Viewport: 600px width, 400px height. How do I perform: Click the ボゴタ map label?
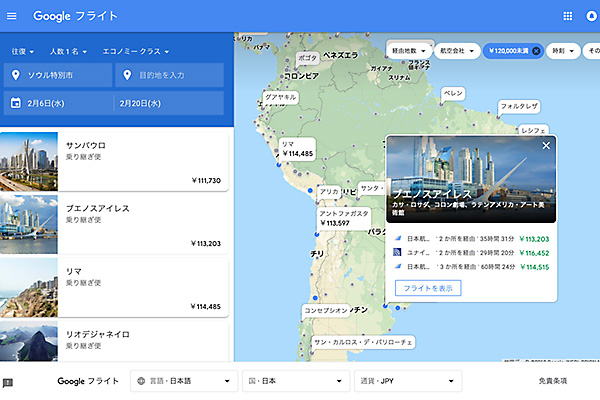click(307, 58)
